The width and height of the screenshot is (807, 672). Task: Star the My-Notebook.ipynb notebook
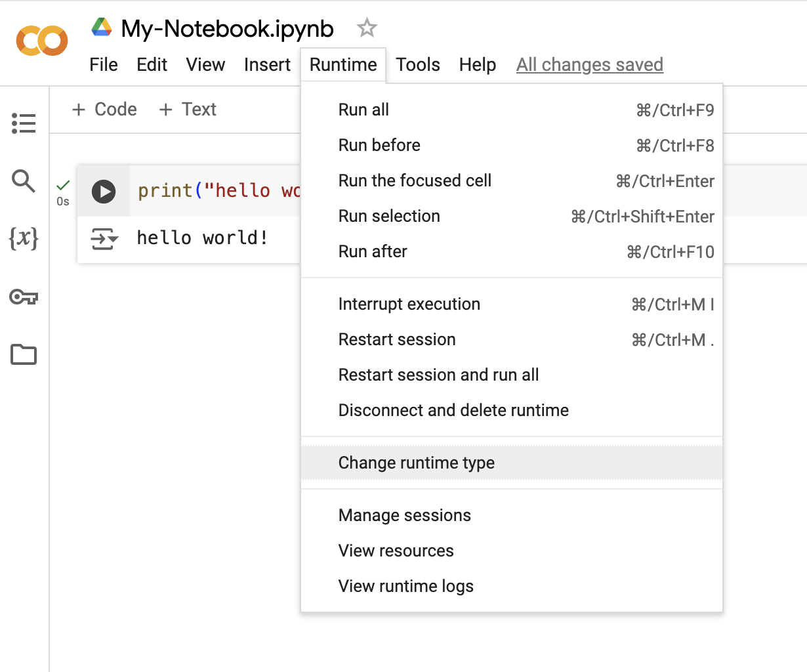point(366,28)
